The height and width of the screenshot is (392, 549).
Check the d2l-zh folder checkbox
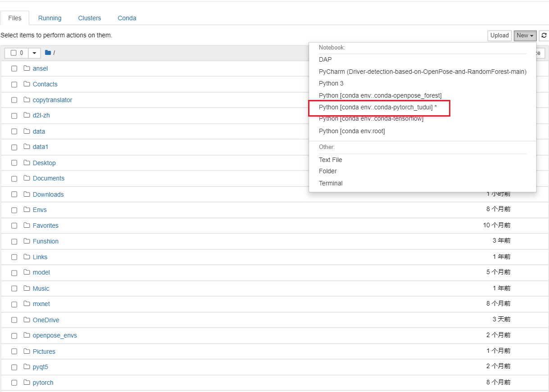pos(14,116)
